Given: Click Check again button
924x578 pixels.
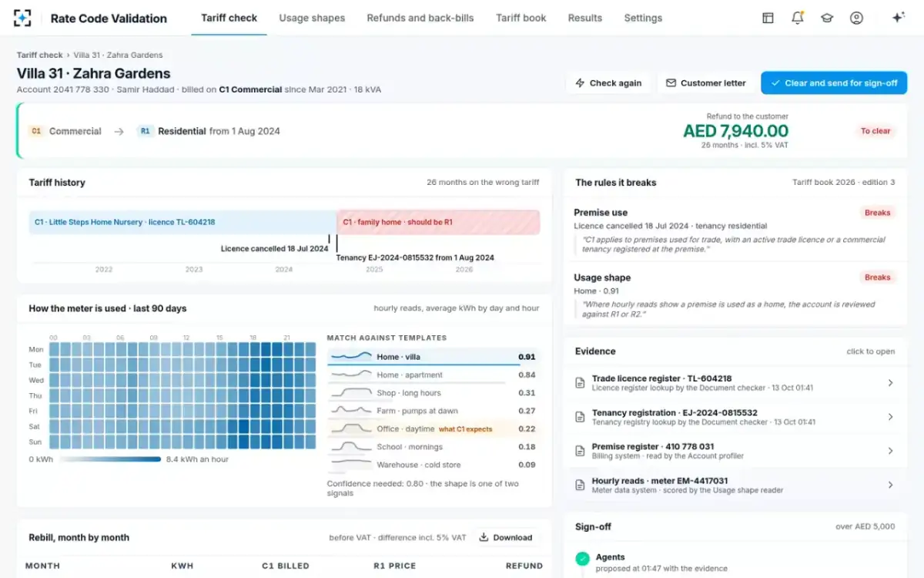Looking at the screenshot, I should point(608,82).
